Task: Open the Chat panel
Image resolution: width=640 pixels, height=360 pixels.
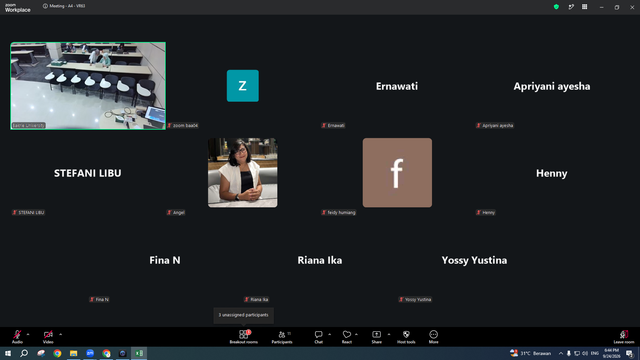Action: pos(318,336)
